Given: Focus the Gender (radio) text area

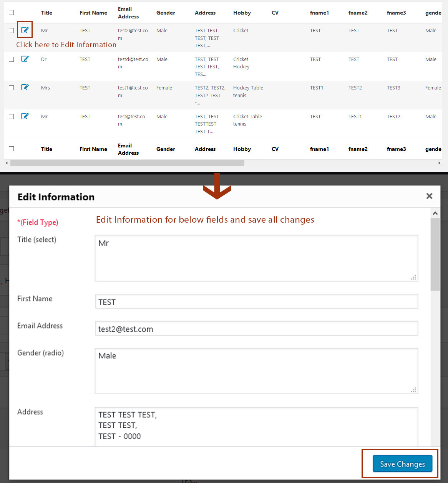Looking at the screenshot, I should pyautogui.click(x=256, y=371).
